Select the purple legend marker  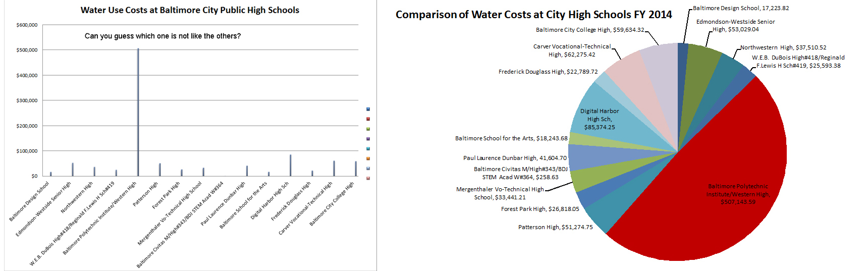[368, 139]
